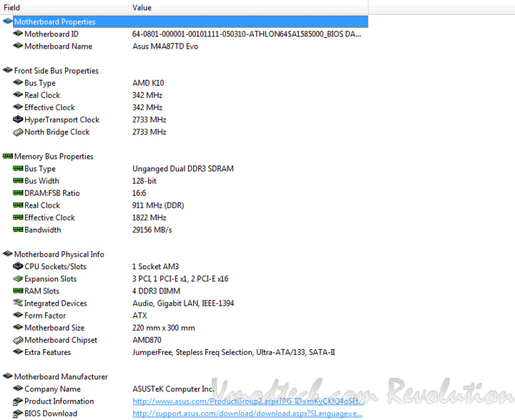Click the Motherboard Chipset chip icon
The width and height of the screenshot is (515, 420).
click(x=18, y=340)
